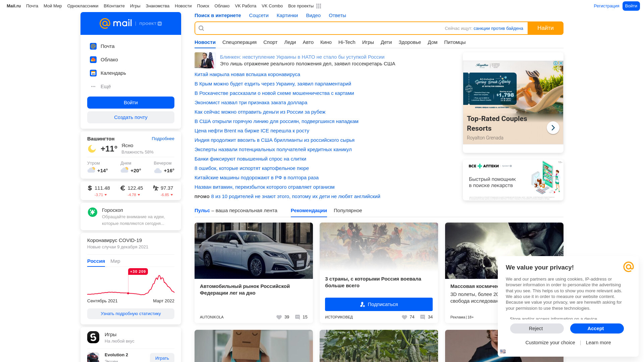Like the AUTONIKOLA article heart icon
This screenshot has height=362, width=644.
[x=279, y=317]
